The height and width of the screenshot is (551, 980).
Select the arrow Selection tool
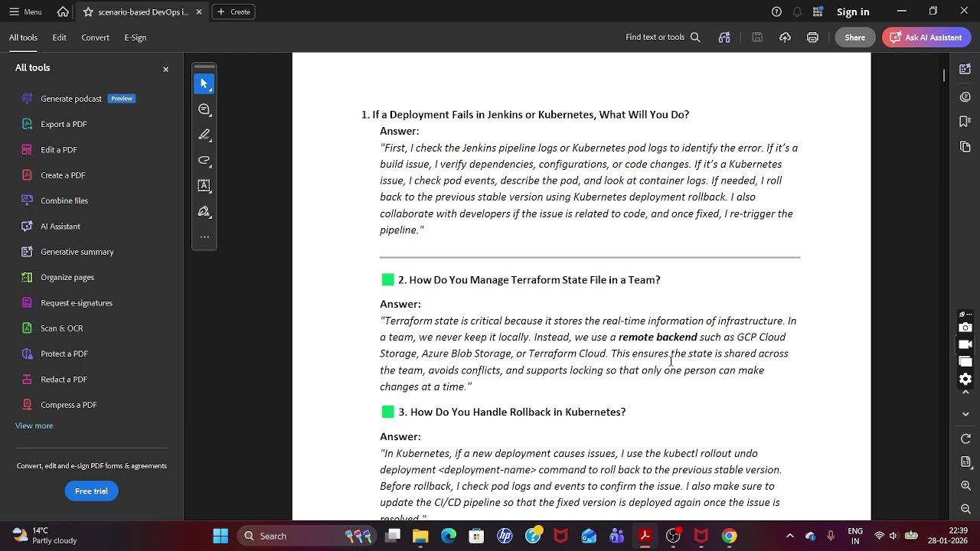(204, 83)
